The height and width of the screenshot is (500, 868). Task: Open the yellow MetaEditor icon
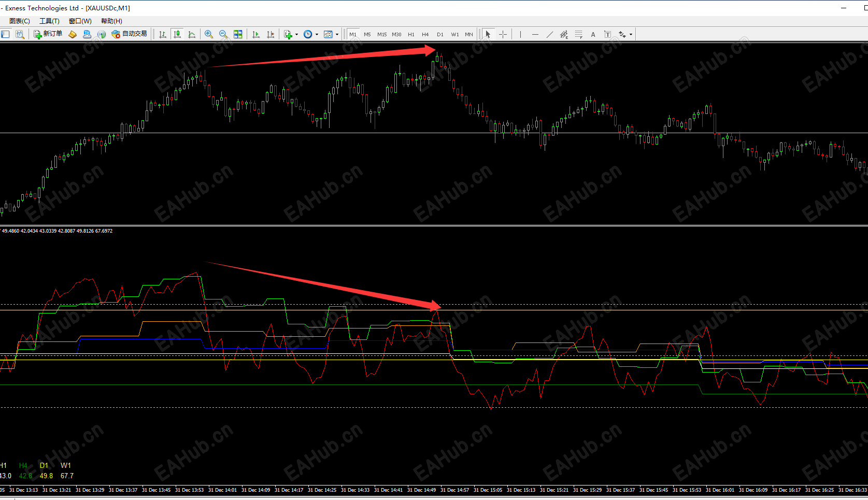(x=73, y=34)
